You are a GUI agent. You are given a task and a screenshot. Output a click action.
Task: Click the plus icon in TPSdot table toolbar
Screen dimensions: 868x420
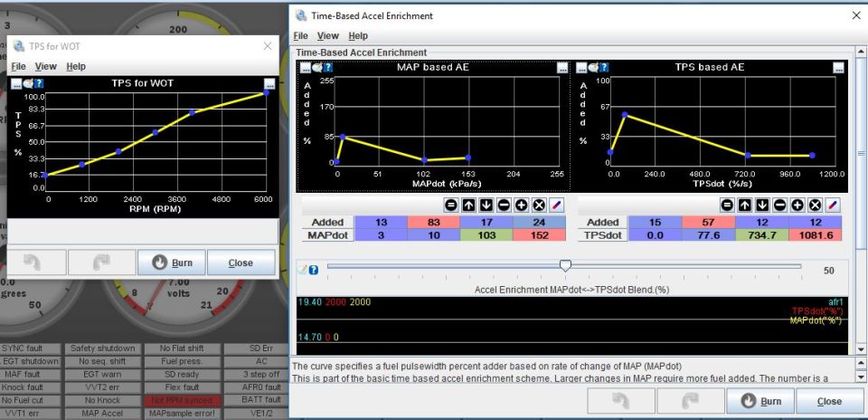coord(797,205)
